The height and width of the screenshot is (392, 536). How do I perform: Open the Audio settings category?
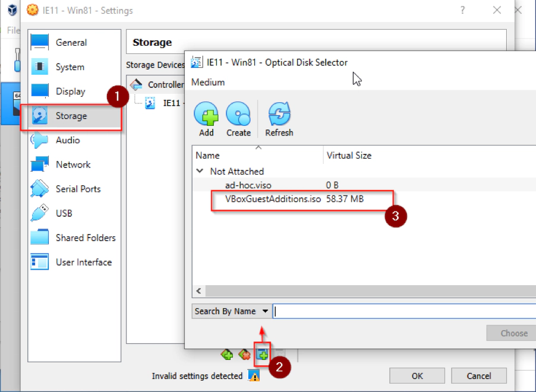point(68,140)
